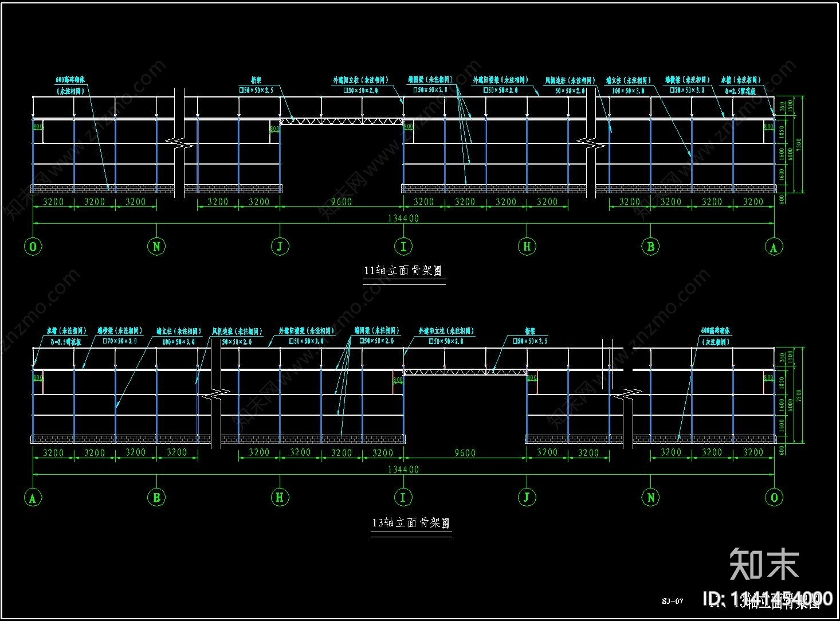Select the 134400 dimension of the 13轴 elevation
Screen dimensions: 840x621
403,469
